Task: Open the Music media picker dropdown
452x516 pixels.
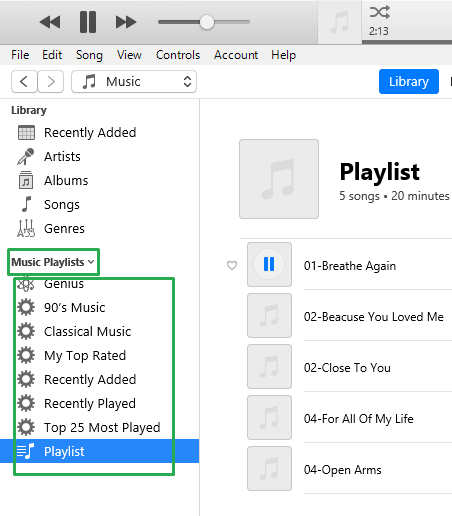Action: tap(134, 82)
